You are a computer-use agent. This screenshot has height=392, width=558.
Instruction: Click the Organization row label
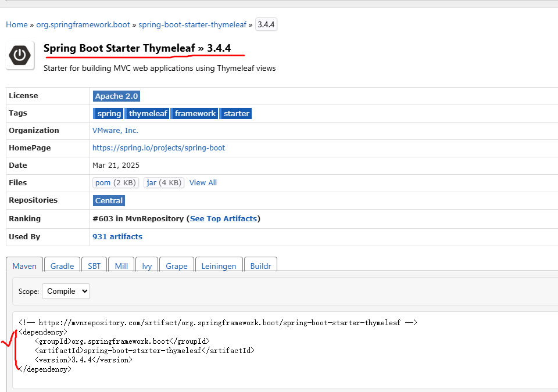[34, 131]
